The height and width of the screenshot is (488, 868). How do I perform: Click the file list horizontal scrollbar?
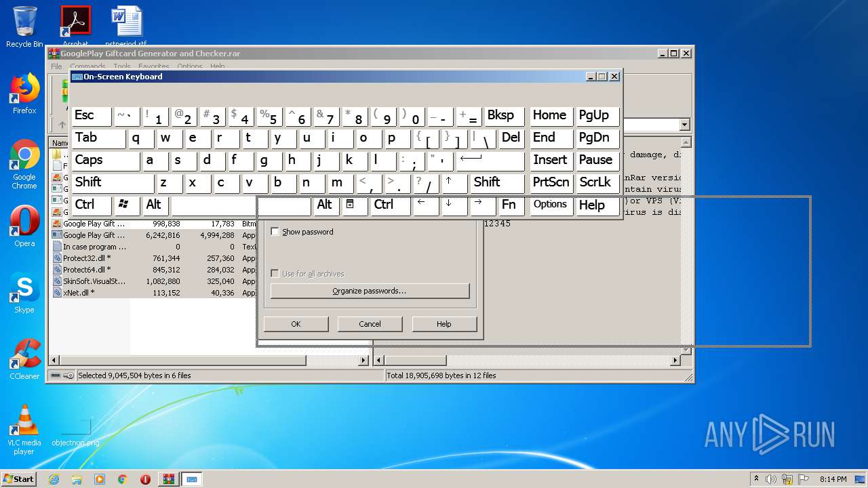click(210, 361)
